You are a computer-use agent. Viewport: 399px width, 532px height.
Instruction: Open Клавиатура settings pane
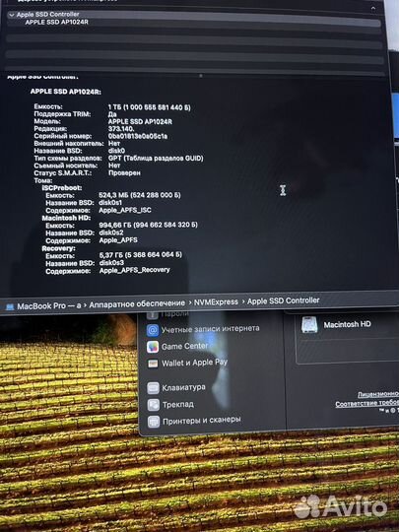point(183,387)
